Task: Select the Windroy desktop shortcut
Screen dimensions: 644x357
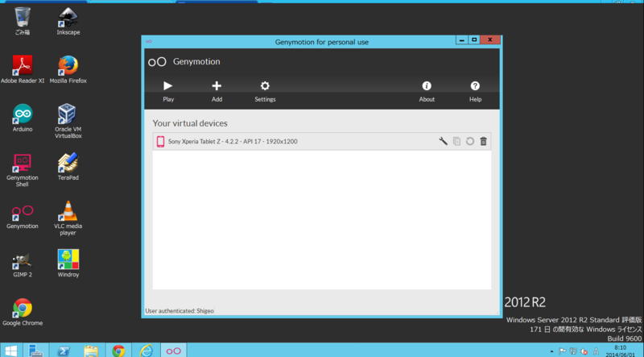Action: point(68,264)
